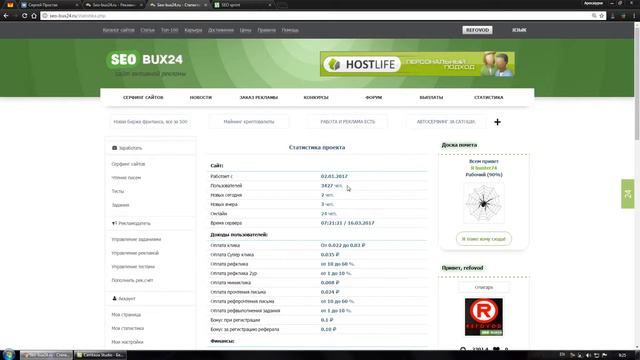640x360 pixels.
Task: Click the action center flag in tray
Action: tap(604, 355)
